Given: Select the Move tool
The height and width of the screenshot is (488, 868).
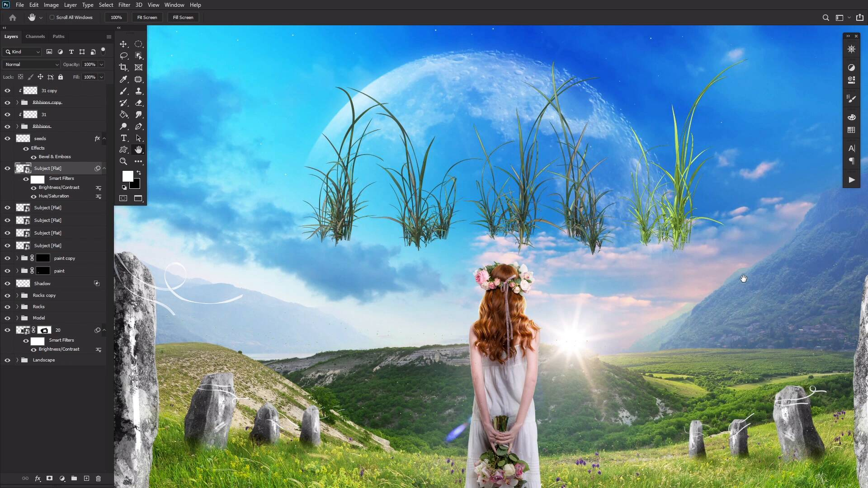Looking at the screenshot, I should [x=123, y=44].
